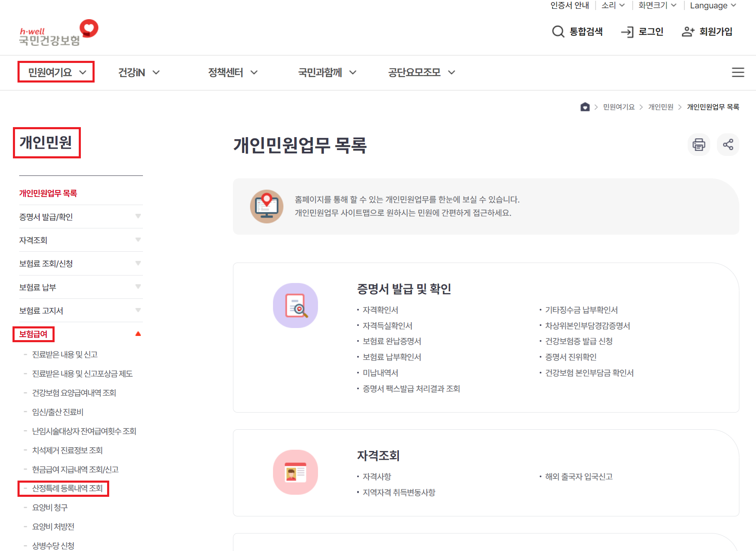Click 건강보험증 발급 신청 link
Image resolution: width=756 pixels, height=551 pixels.
pyautogui.click(x=579, y=341)
